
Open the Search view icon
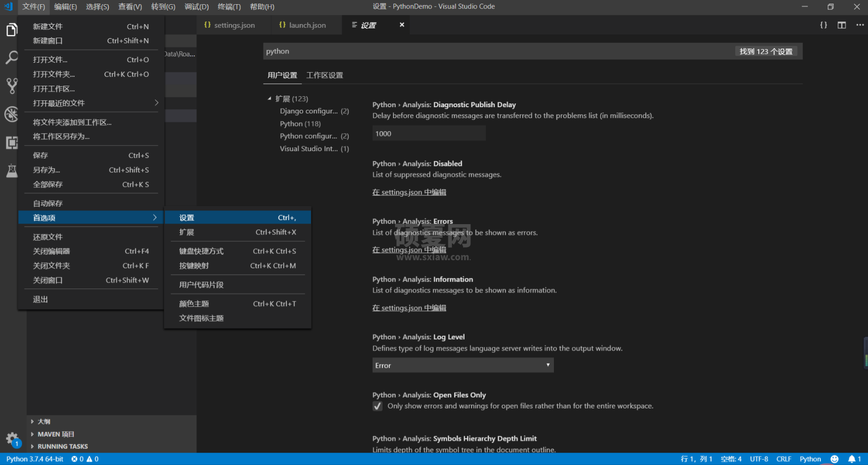11,57
